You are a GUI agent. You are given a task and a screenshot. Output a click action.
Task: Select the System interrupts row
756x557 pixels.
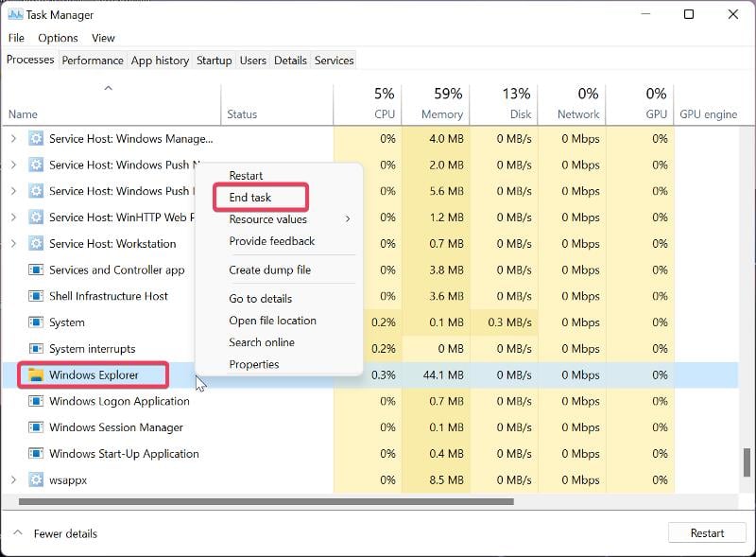tap(370, 349)
